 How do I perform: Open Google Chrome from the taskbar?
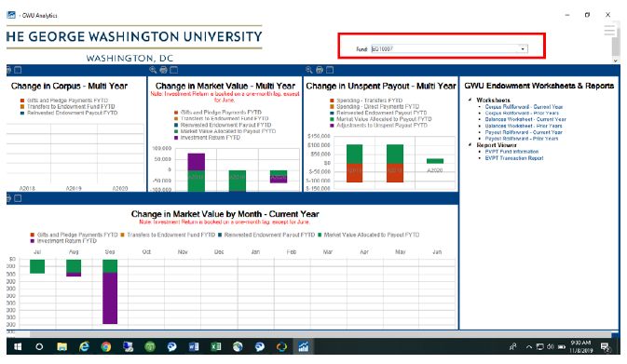click(106, 346)
